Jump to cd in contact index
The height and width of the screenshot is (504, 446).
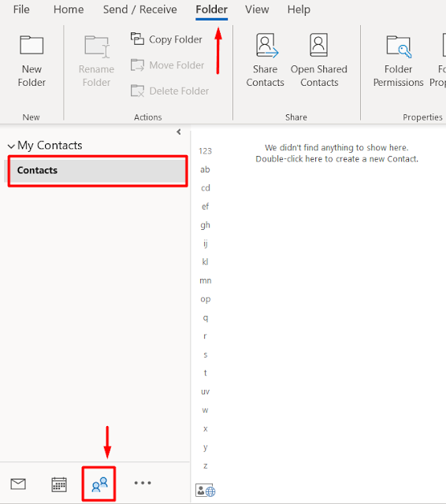[206, 187]
